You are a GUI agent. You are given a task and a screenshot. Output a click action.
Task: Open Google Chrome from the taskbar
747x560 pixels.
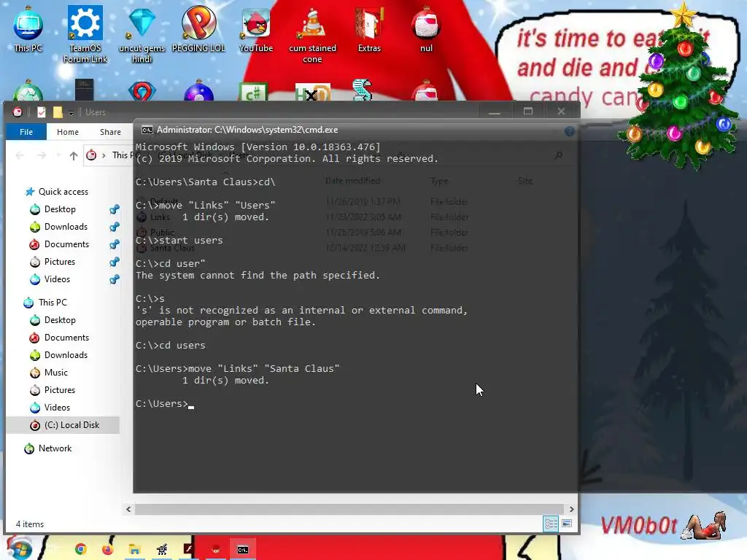(80, 550)
